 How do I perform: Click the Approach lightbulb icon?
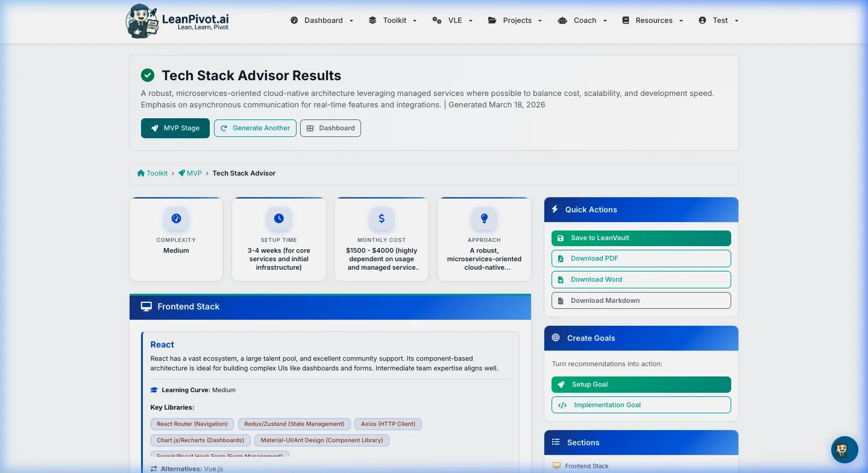[x=484, y=218]
